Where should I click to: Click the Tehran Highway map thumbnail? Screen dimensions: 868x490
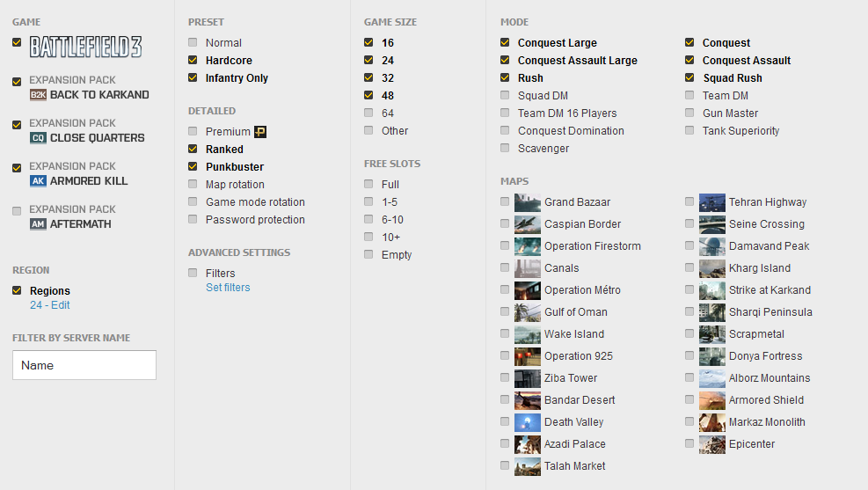point(711,202)
